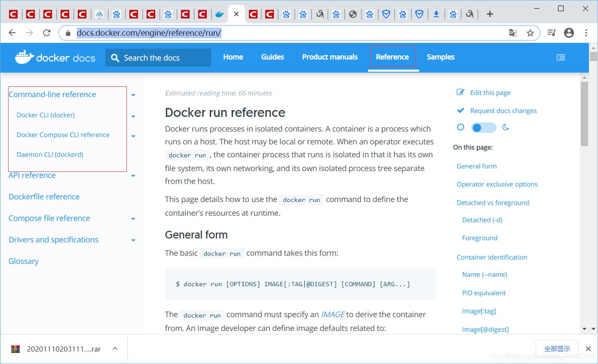Open Product manuals nav item
Screen dimensions: 598x364
pyautogui.click(x=330, y=57)
